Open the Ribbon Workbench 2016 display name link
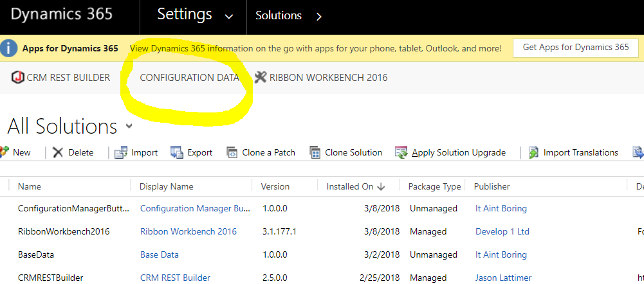The image size is (644, 284). [x=189, y=231]
